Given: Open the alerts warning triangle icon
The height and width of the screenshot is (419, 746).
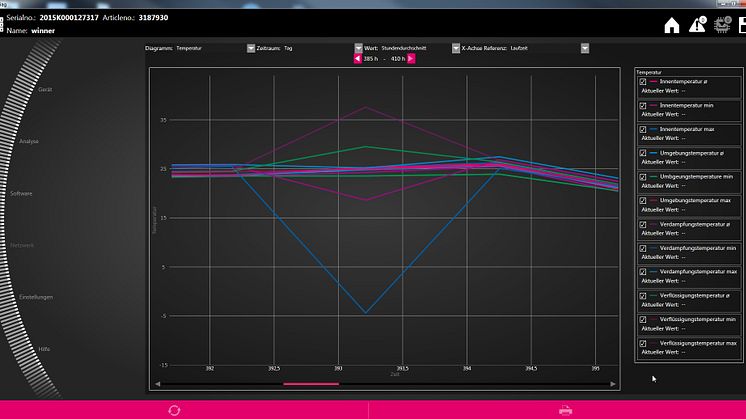Looking at the screenshot, I should (697, 24).
